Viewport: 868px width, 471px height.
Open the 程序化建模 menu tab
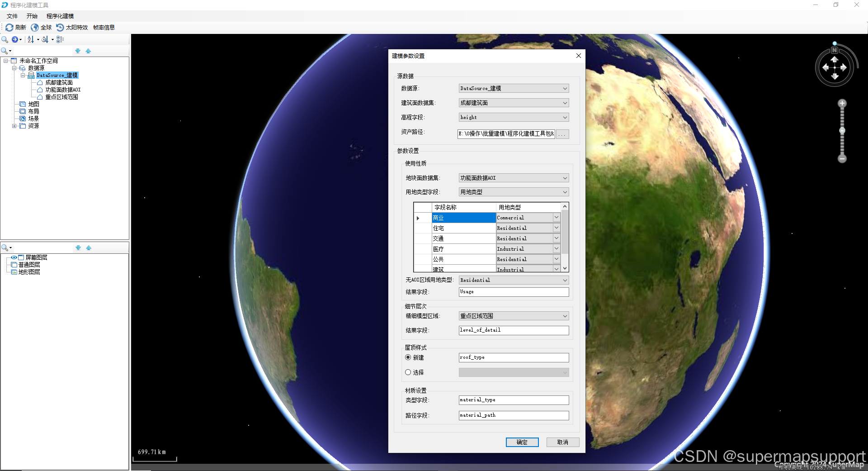60,16
